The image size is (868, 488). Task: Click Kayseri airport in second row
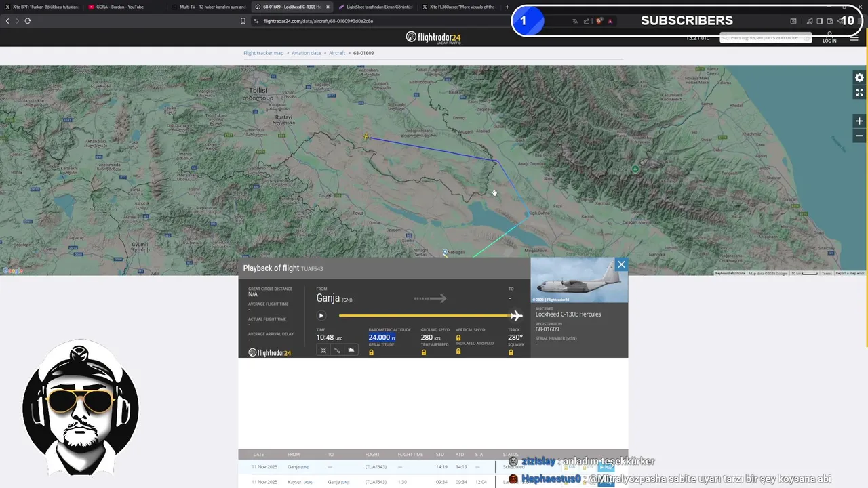click(x=300, y=482)
